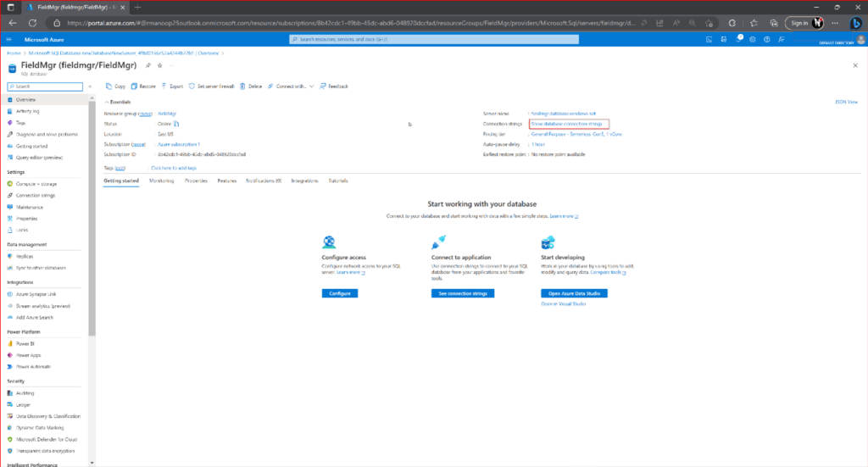868x467 pixels.
Task: Open browser collections icon
Action: (774, 23)
